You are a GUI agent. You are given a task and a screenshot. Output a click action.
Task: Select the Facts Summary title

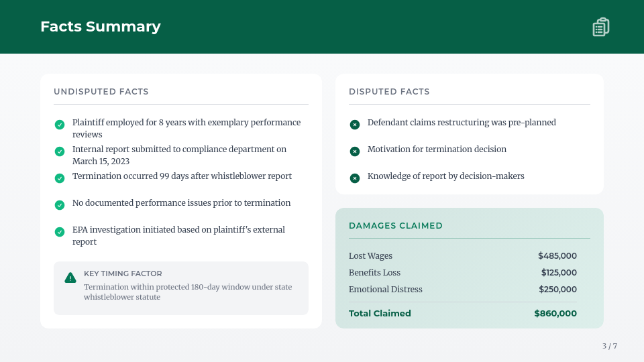(101, 27)
